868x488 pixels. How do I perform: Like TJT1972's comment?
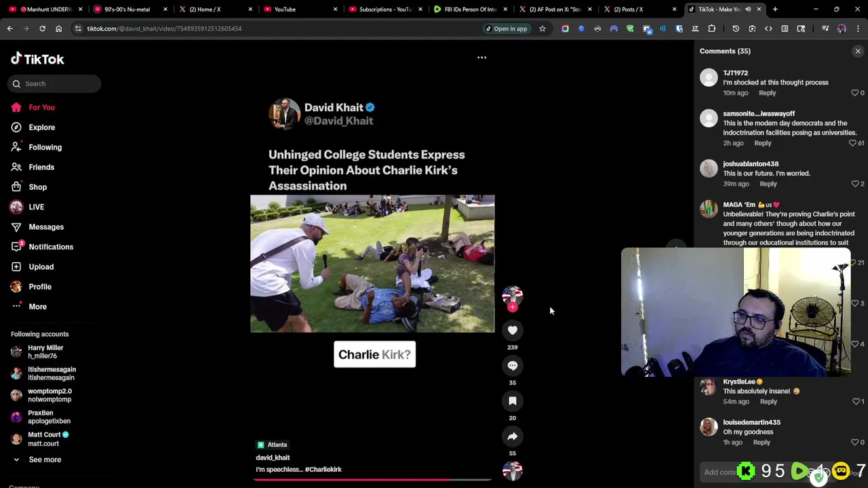tap(854, 93)
